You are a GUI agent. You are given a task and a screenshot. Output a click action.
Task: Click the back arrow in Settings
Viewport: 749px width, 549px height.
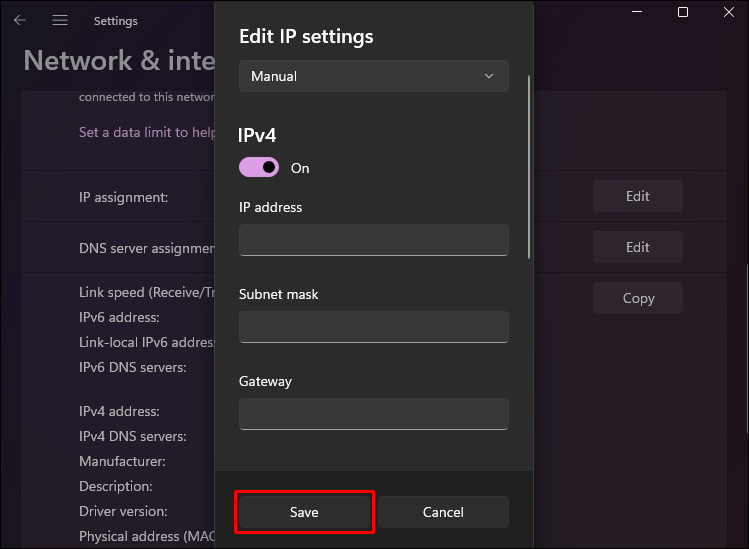click(20, 20)
